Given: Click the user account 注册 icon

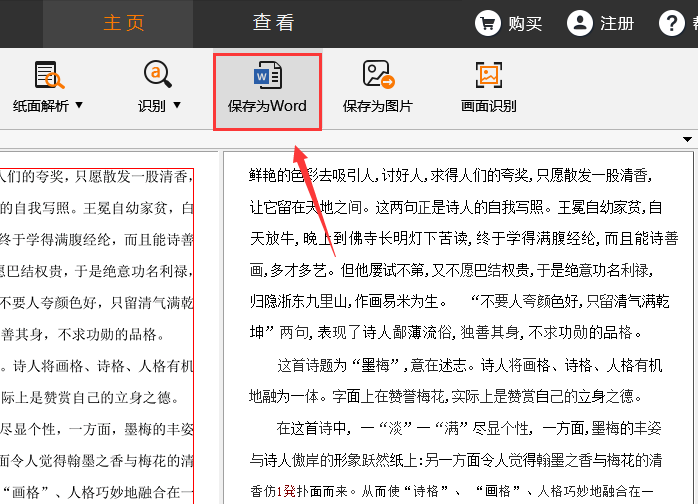Looking at the screenshot, I should point(580,23).
